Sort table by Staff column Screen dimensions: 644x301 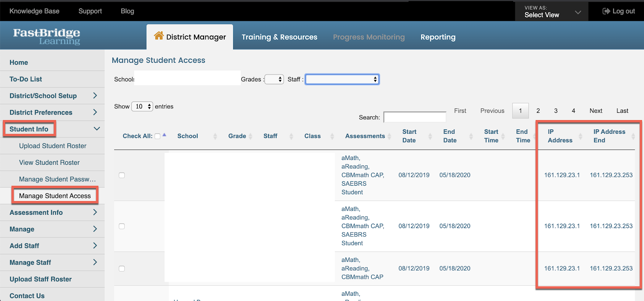(270, 136)
